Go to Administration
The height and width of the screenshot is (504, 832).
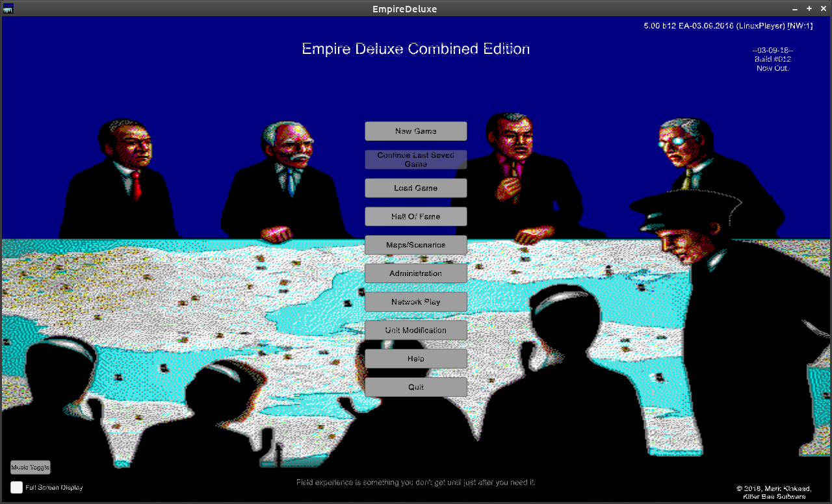(416, 273)
